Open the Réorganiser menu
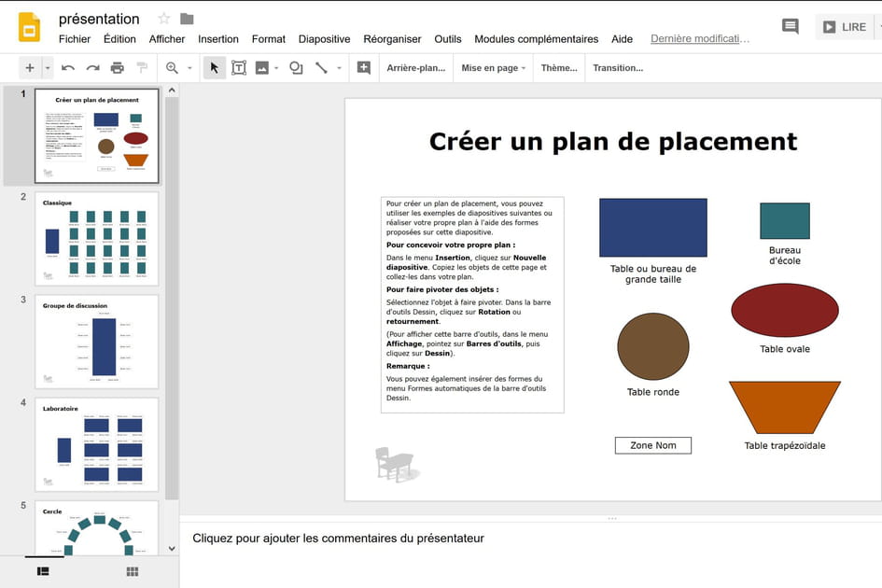Viewport: 882px width, 588px height. click(x=392, y=39)
